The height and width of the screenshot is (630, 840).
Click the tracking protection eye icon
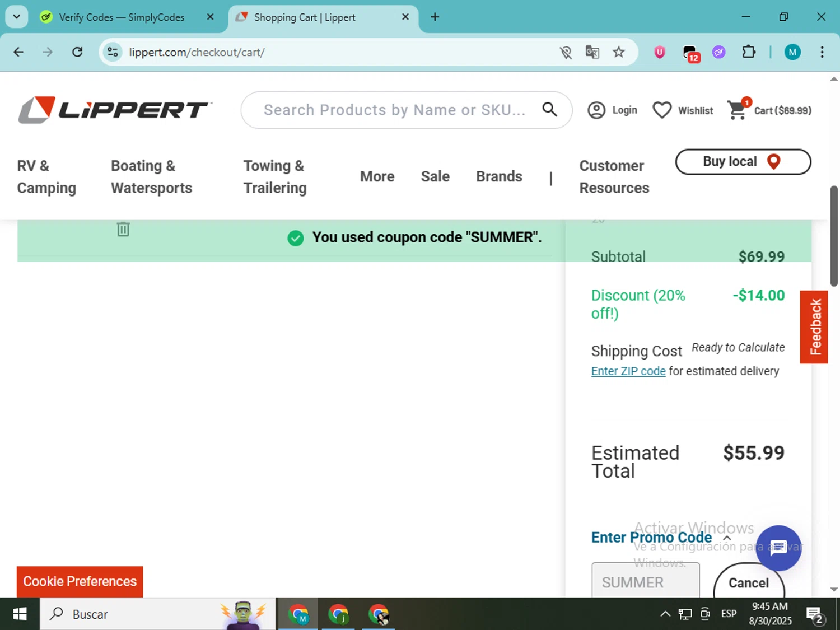[566, 52]
